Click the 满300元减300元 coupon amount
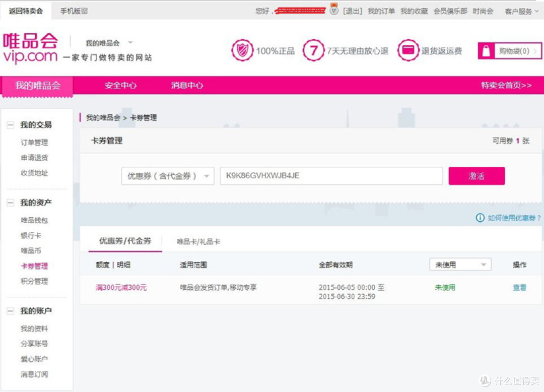This screenshot has height=392, width=544. [x=121, y=287]
